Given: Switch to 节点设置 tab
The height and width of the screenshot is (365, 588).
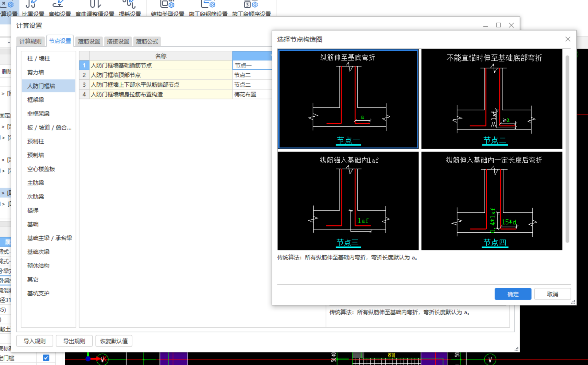Looking at the screenshot, I should pos(60,41).
